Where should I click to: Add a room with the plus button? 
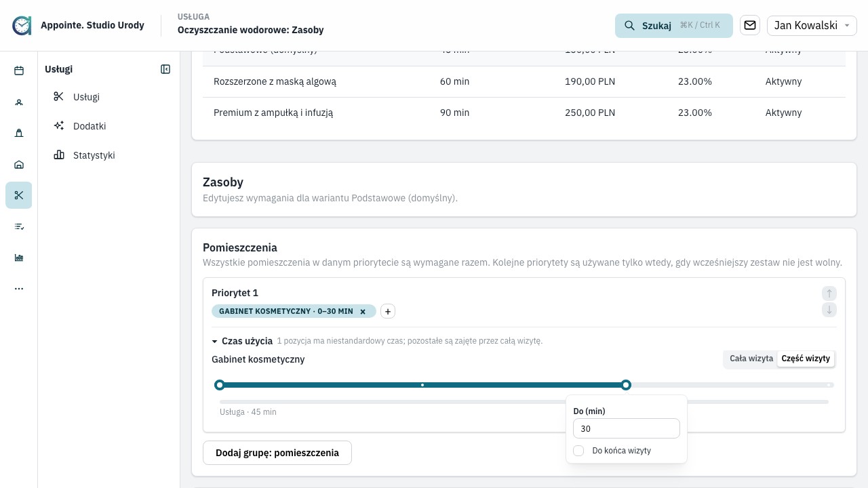388,311
